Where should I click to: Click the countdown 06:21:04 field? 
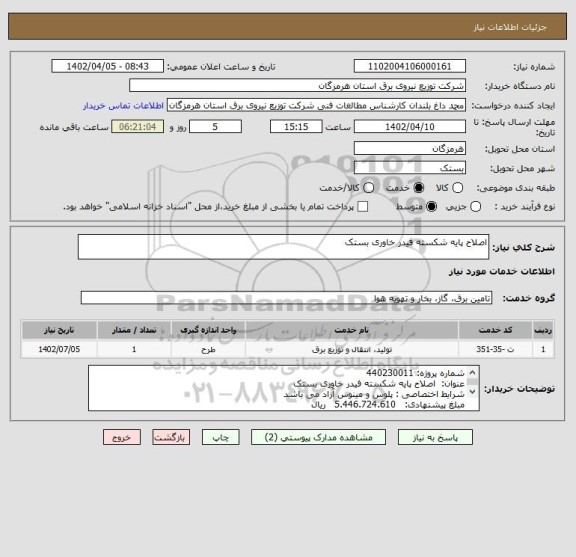click(x=137, y=127)
